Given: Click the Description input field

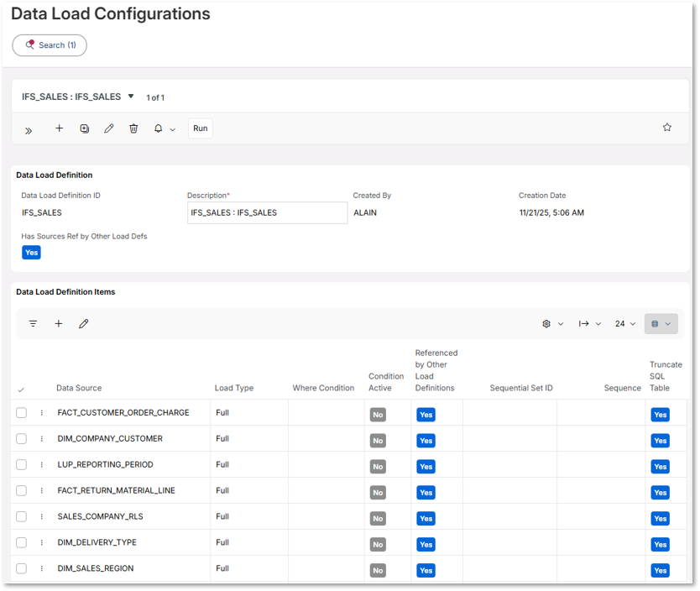Looking at the screenshot, I should click(x=267, y=212).
